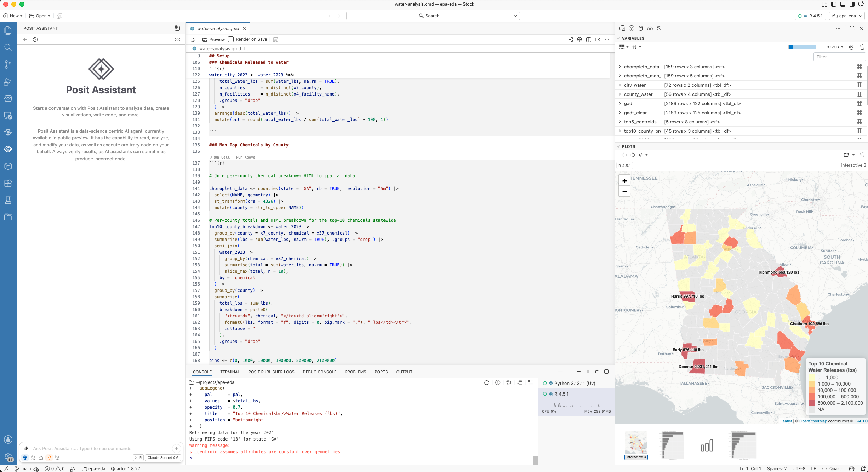The width and height of the screenshot is (868, 472).
Task: Open the Extensions view in activity bar
Action: click(x=8, y=183)
